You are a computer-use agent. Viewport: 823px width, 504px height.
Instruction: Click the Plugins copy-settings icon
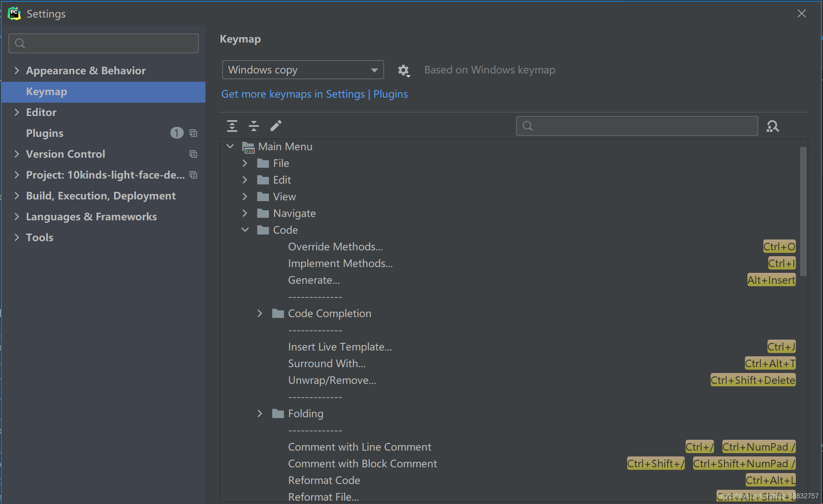click(193, 133)
